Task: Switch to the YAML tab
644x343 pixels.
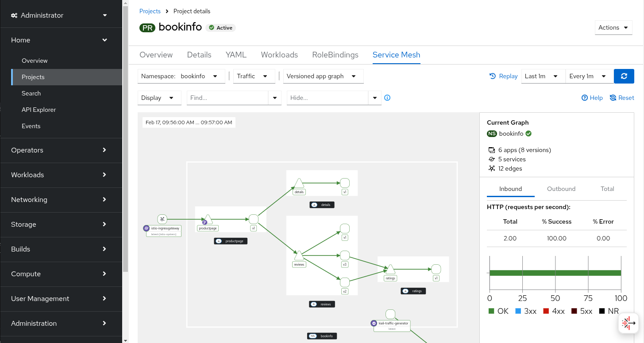Action: pyautogui.click(x=236, y=55)
